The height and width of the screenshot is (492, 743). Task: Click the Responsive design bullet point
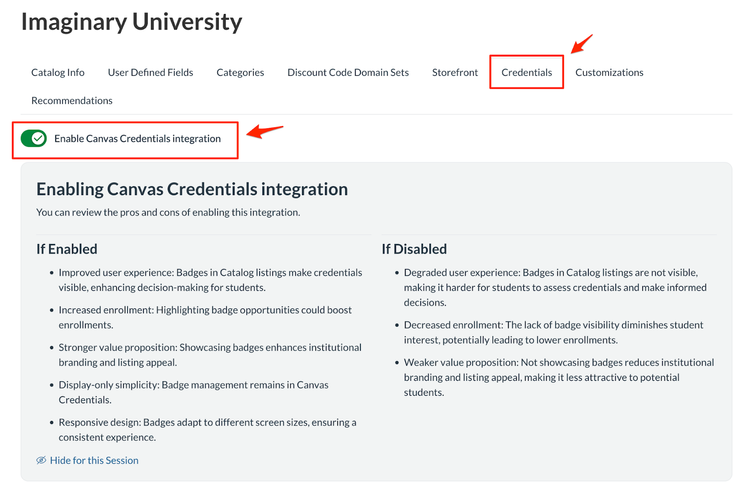click(x=207, y=429)
